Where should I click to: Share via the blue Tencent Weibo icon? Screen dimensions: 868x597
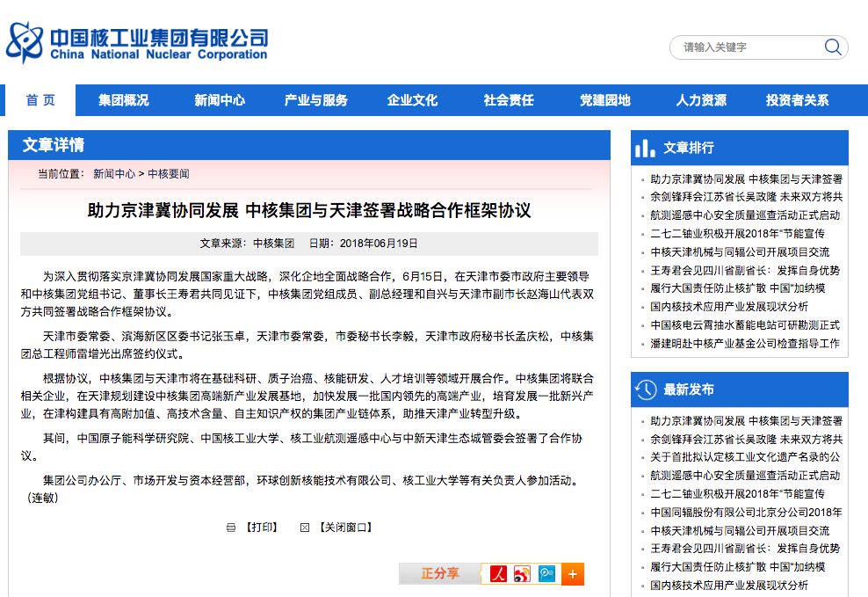point(546,574)
